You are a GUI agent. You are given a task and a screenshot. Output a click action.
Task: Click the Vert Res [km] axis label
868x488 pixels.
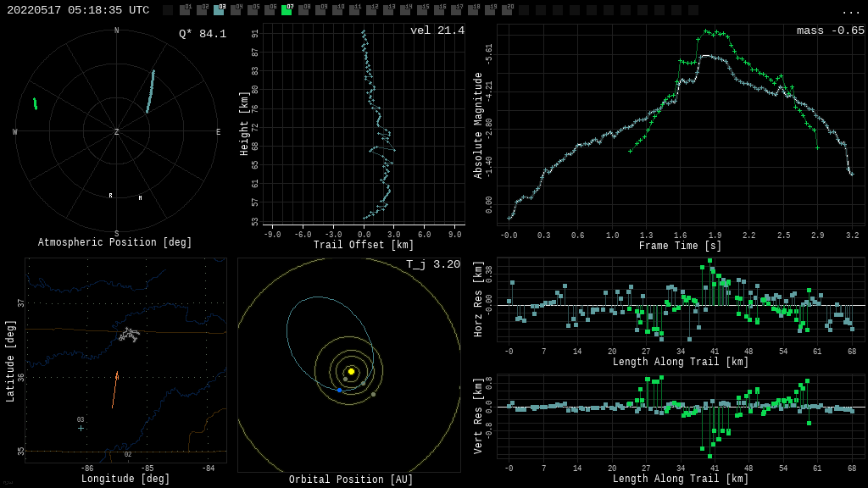478,416
